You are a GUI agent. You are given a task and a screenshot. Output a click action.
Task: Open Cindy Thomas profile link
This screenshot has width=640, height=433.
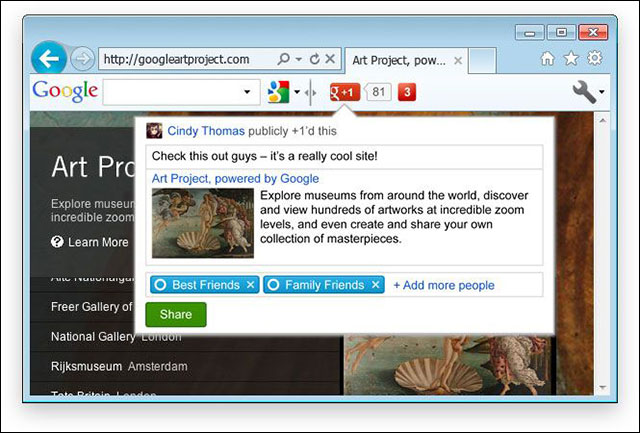206,131
